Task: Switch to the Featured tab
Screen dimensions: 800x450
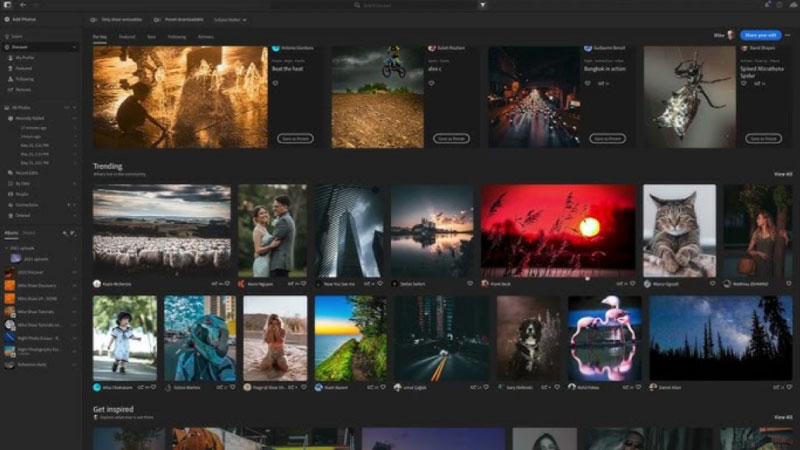Action: point(127,36)
